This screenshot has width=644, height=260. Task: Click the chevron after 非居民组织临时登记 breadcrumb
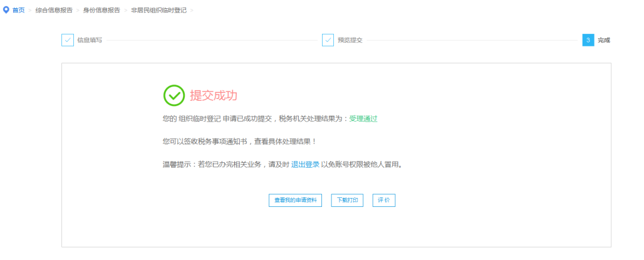click(192, 10)
